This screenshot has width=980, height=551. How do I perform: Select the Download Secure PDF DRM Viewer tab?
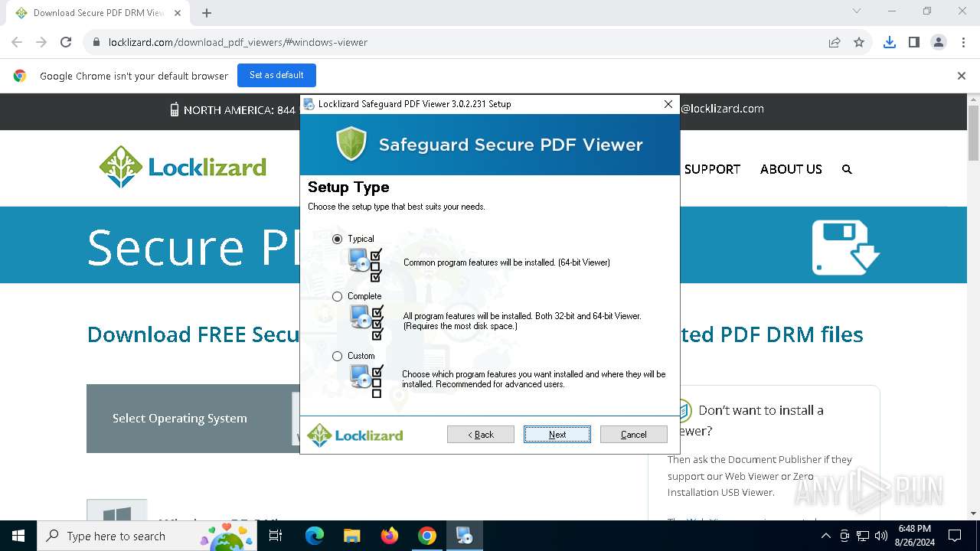coord(98,13)
